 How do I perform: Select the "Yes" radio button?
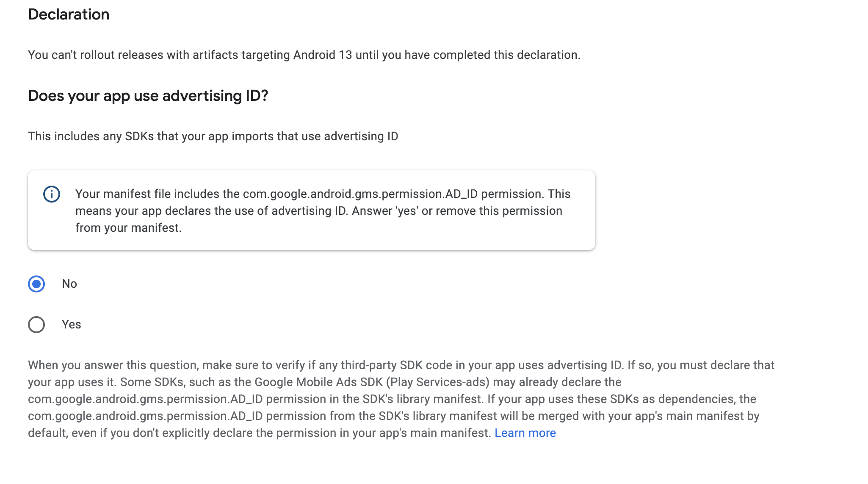[36, 325]
